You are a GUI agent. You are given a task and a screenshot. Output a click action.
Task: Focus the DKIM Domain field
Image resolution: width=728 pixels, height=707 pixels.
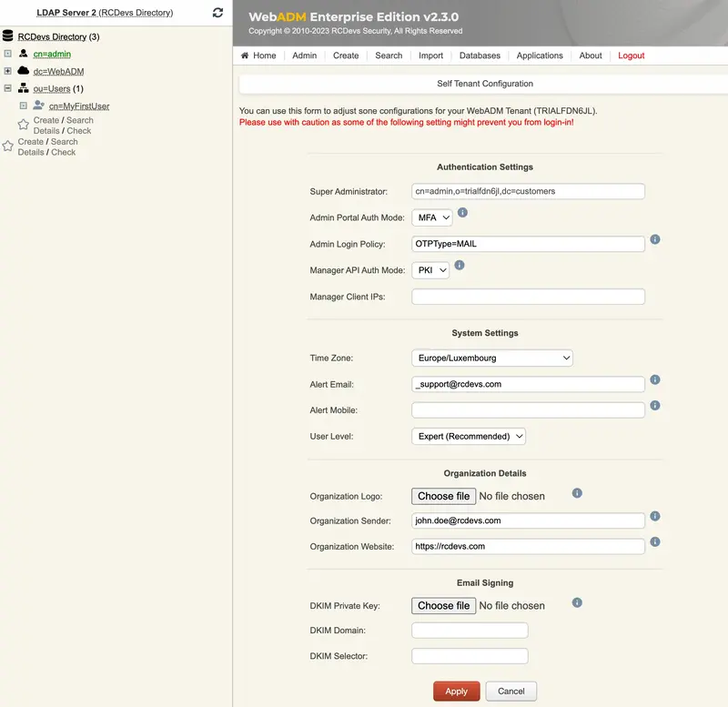470,630
